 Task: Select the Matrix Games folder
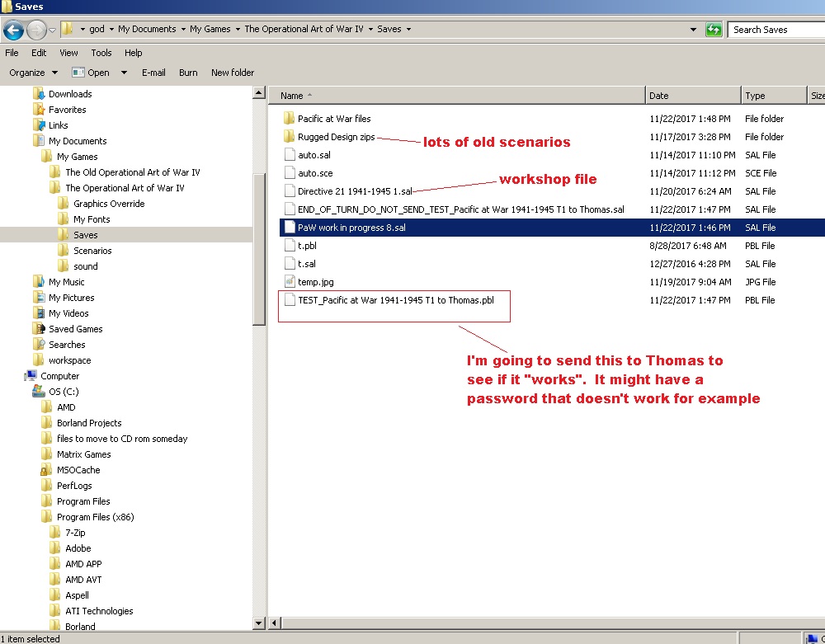coord(83,454)
